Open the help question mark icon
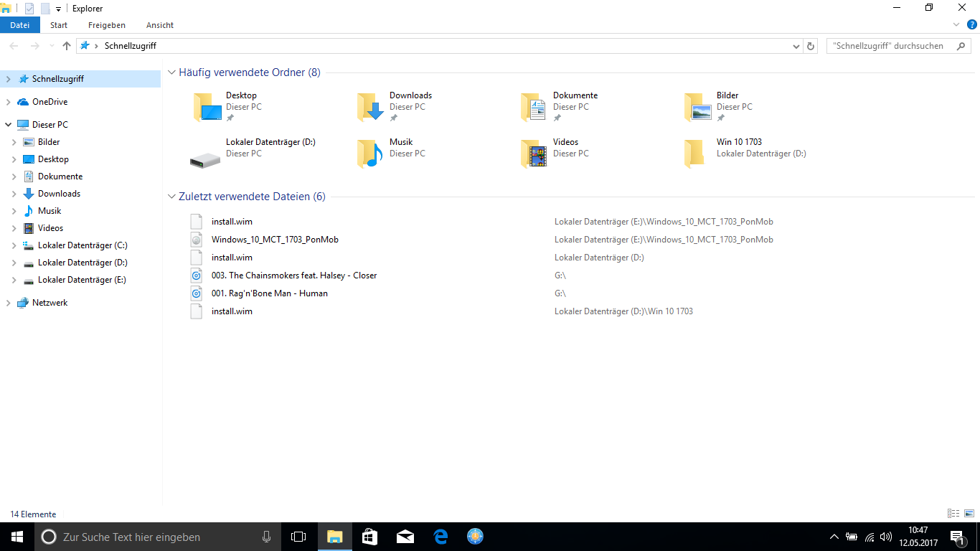980x551 pixels. pyautogui.click(x=972, y=24)
